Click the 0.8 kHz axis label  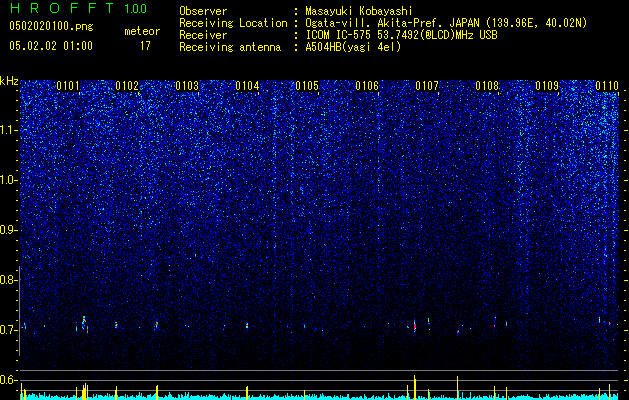[8, 280]
